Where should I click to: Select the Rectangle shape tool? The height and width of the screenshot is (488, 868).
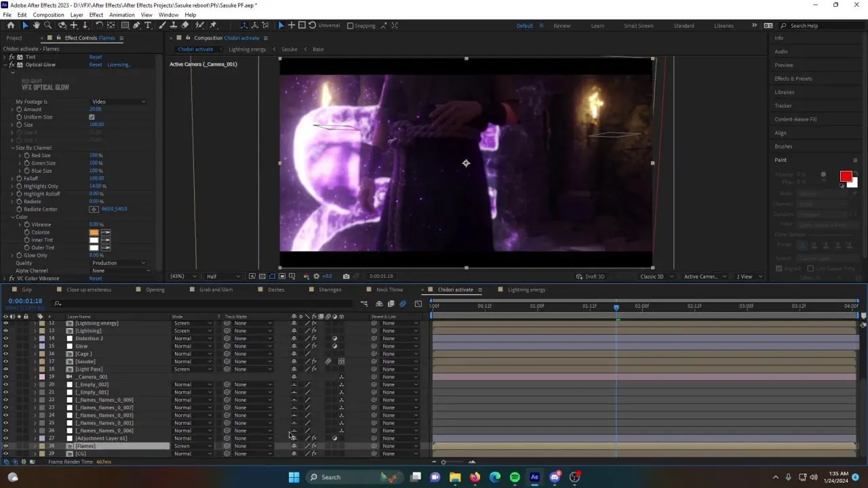[x=125, y=25]
